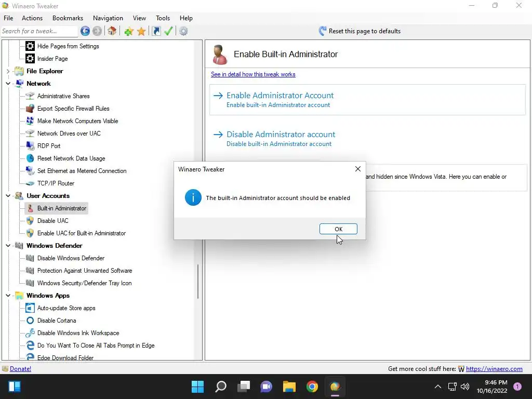Click the shortcut arrow toolbar icon
Image resolution: width=532 pixels, height=399 pixels.
[x=156, y=31]
